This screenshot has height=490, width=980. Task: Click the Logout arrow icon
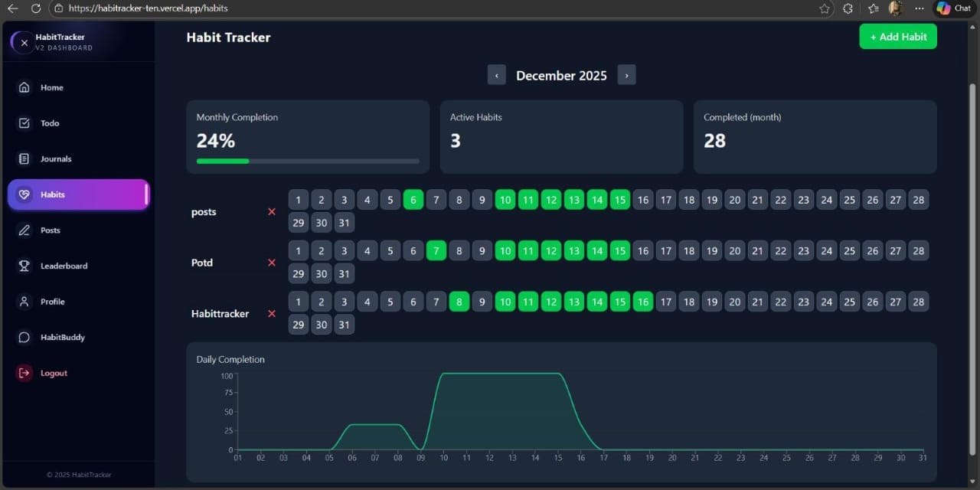click(25, 373)
